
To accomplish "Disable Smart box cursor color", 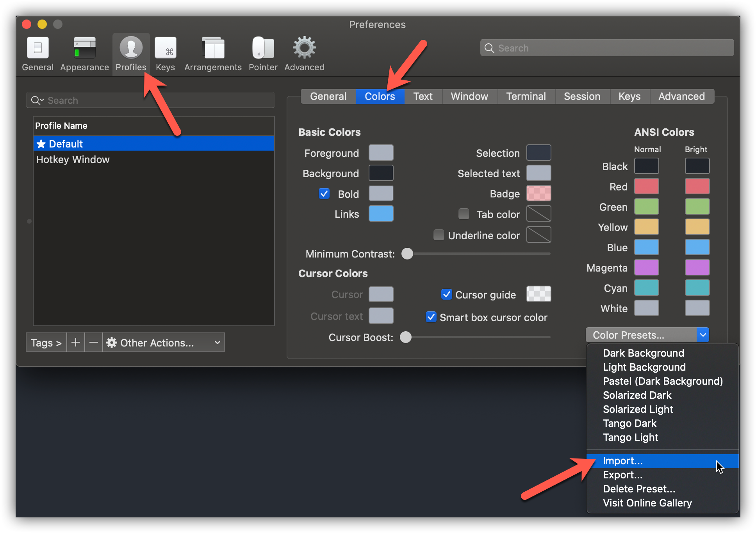I will click(x=431, y=317).
